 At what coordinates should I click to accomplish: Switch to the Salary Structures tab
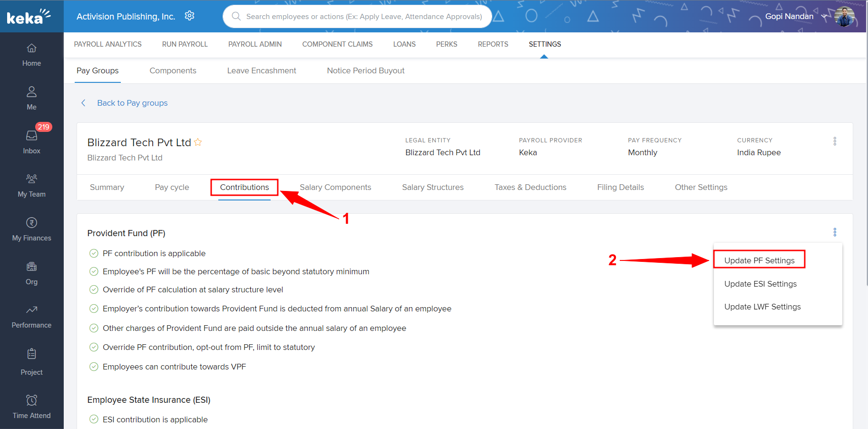(x=432, y=188)
